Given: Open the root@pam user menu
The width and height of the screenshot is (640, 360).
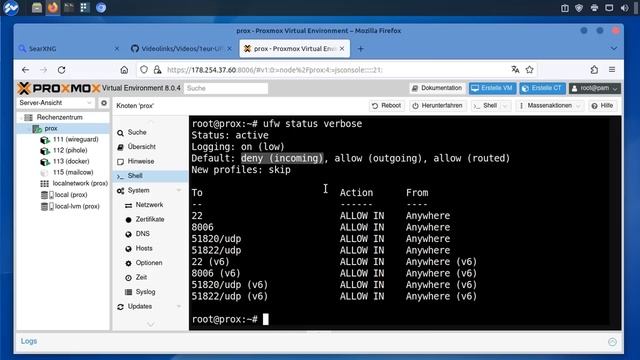Looking at the screenshot, I should coord(595,88).
